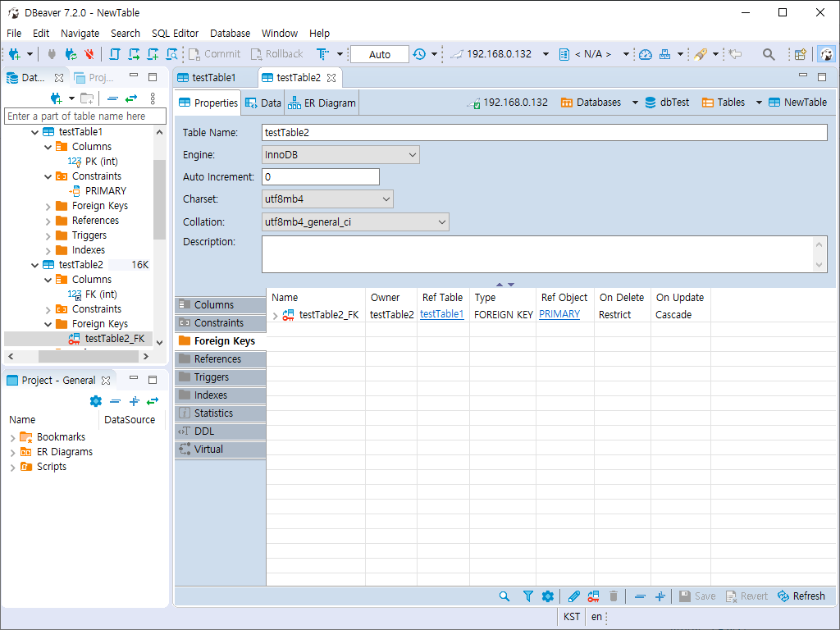840x630 pixels.
Task: Open the ER Diagram tab
Action: click(322, 103)
